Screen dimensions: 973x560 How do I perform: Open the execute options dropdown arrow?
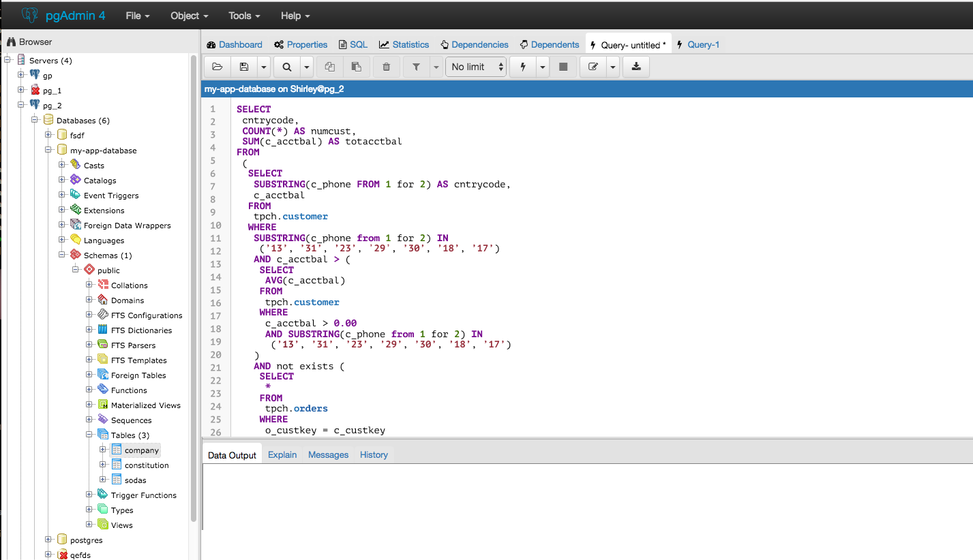point(543,67)
